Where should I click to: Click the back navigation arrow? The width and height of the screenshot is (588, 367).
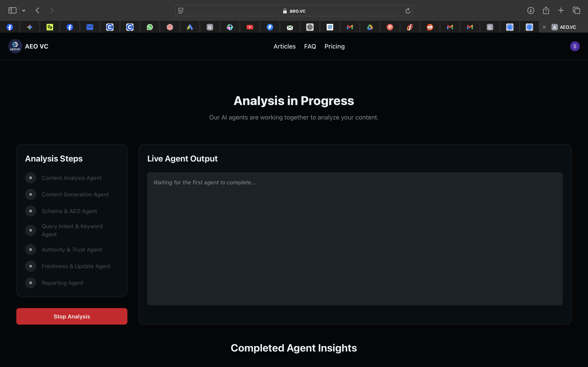click(37, 10)
